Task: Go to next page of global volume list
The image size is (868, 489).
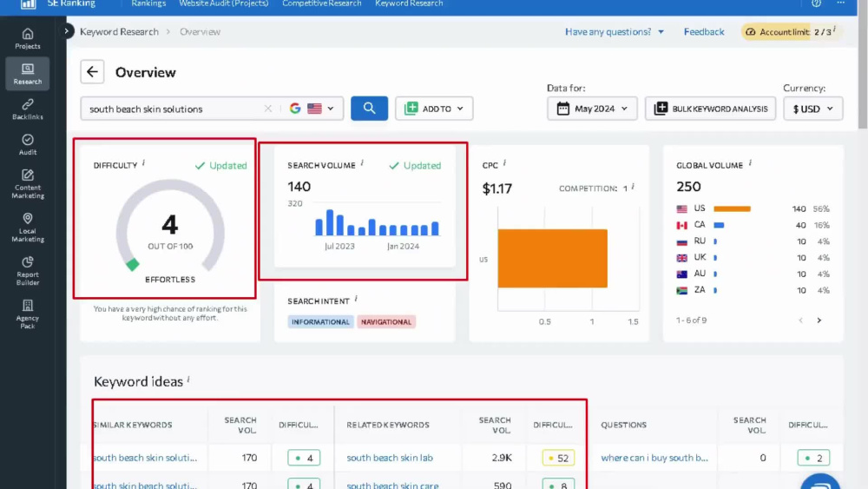Action: click(x=819, y=320)
